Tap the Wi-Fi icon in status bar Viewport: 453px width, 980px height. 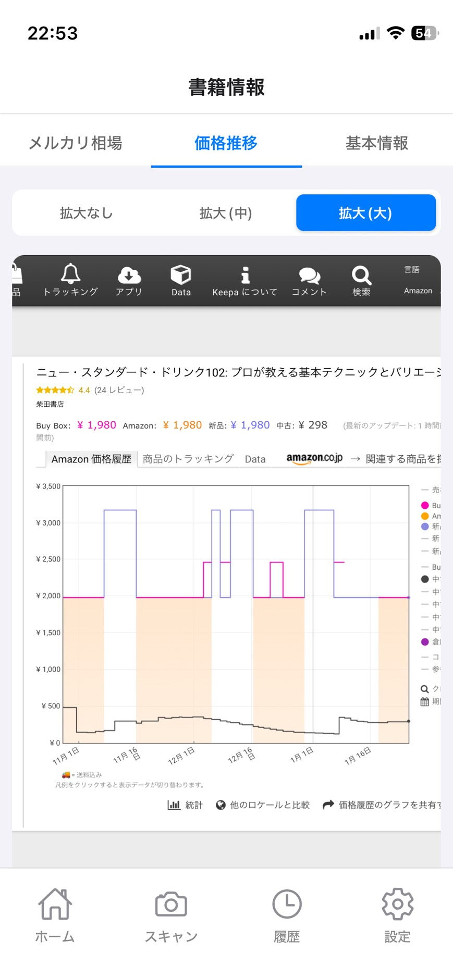396,33
